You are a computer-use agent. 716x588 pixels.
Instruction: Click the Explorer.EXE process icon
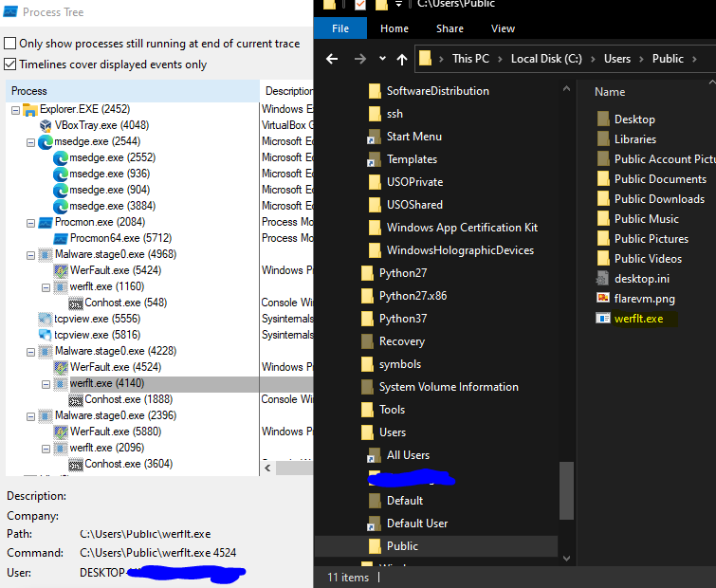coord(30,110)
